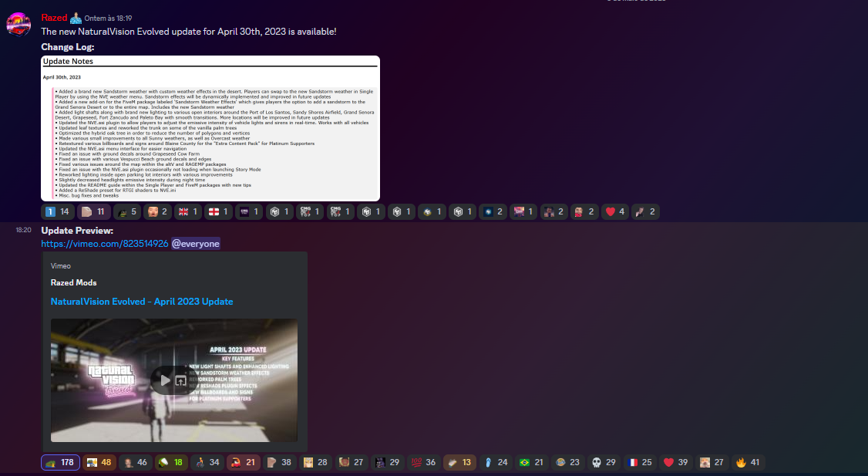Add the '100' emoji reaction with count 36
This screenshot has height=476, width=868.
(x=423, y=462)
